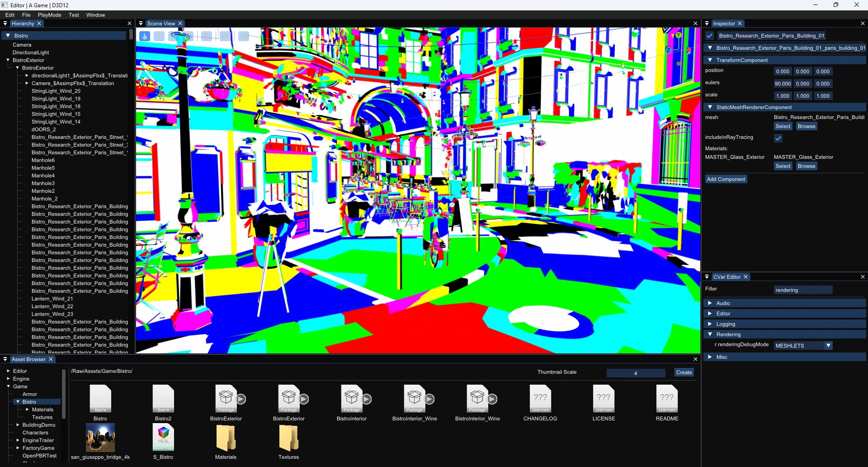Expand the Audio CVar category
Viewport: 868px width, 467px height.
710,303
